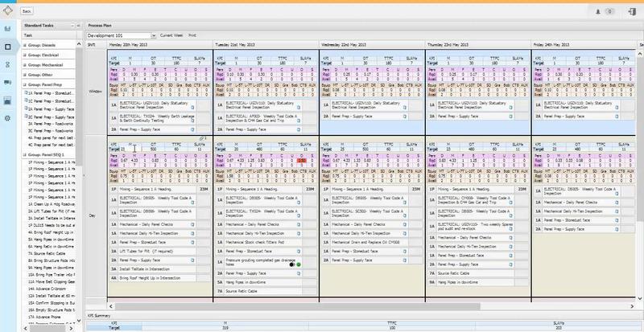Click Print link
The image size is (644, 332).
pos(192,35)
